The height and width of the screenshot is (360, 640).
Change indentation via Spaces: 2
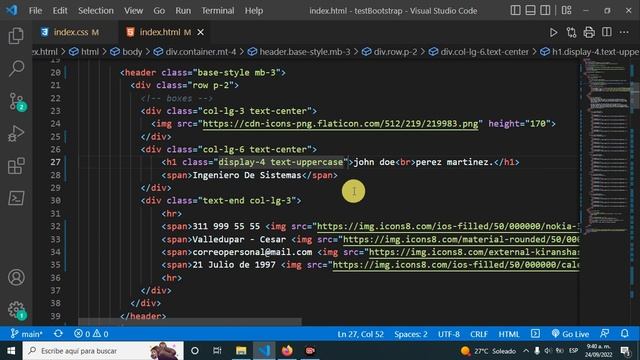click(411, 334)
